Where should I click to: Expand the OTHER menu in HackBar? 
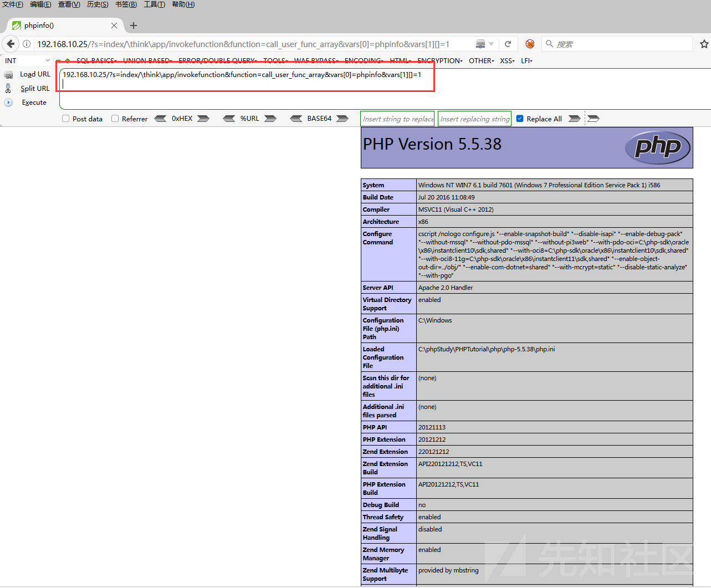[482, 61]
